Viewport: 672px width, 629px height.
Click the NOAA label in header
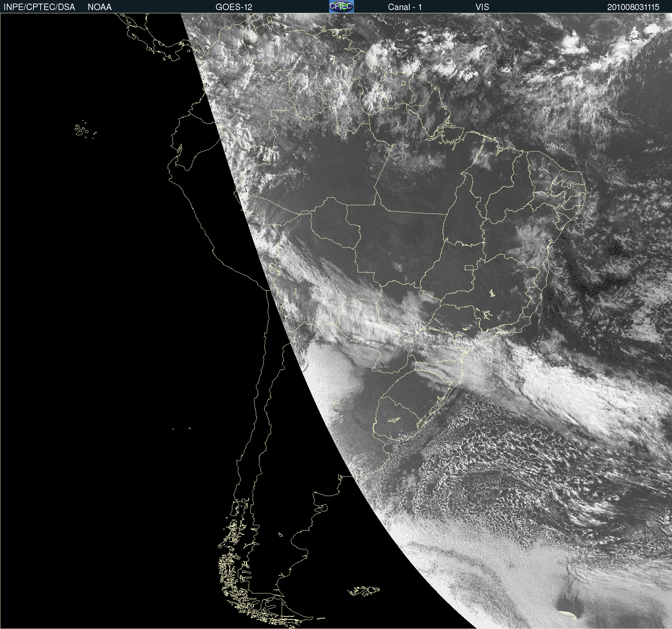100,7
